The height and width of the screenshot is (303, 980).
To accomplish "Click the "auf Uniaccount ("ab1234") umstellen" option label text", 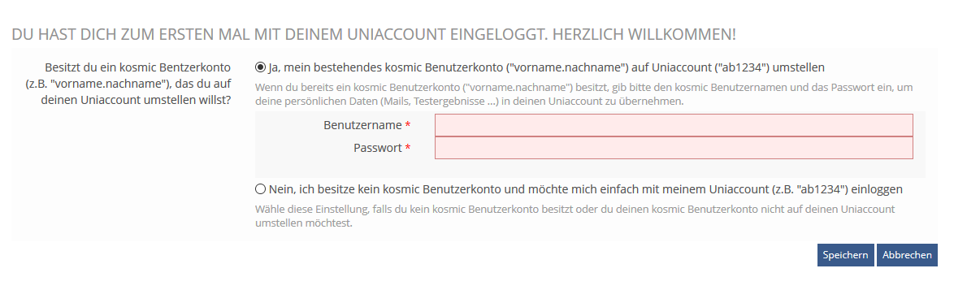I will tap(726, 67).
